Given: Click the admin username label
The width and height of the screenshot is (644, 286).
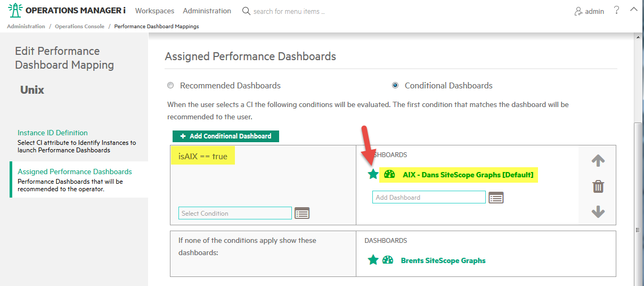Looking at the screenshot, I should 594,11.
